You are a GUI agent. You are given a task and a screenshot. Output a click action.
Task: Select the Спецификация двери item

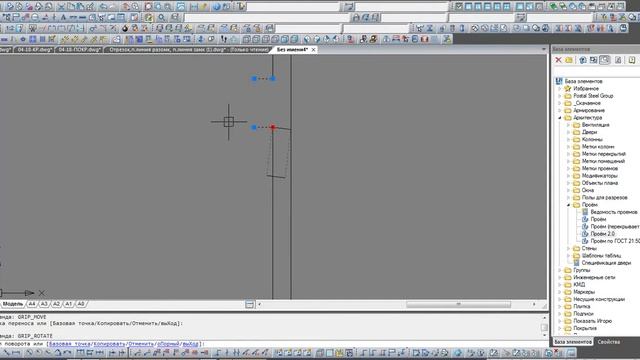[x=606, y=263]
